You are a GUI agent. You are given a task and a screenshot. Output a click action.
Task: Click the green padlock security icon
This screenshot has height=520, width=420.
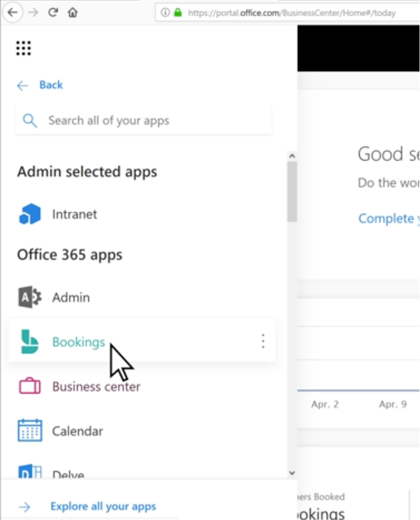point(178,13)
